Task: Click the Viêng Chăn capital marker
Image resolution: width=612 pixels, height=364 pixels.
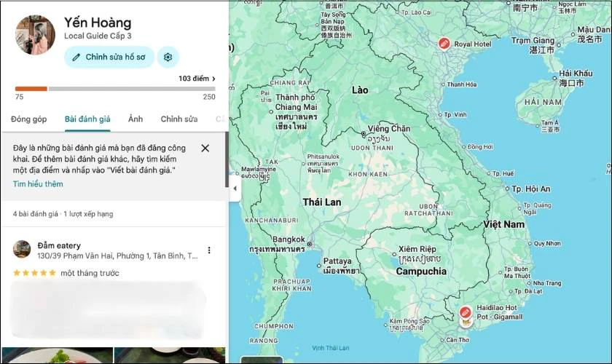Action: click(364, 134)
